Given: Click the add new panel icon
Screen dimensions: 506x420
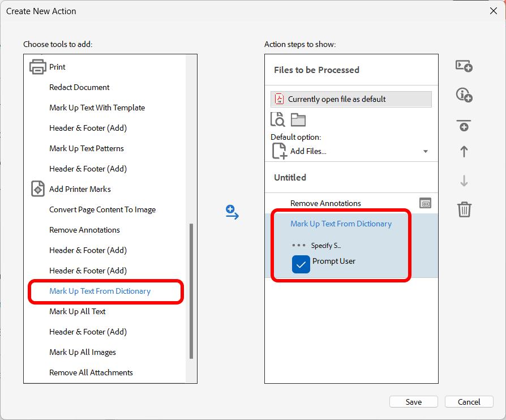Looking at the screenshot, I should point(464,66).
